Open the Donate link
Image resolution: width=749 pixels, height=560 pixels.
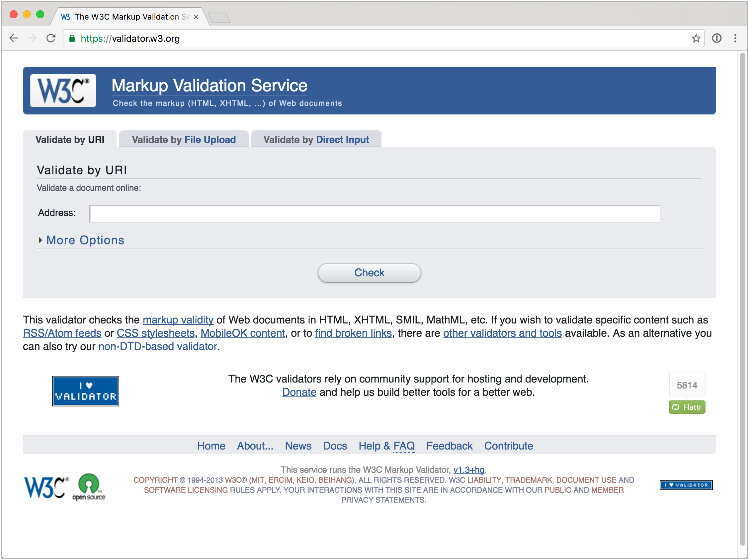click(299, 392)
